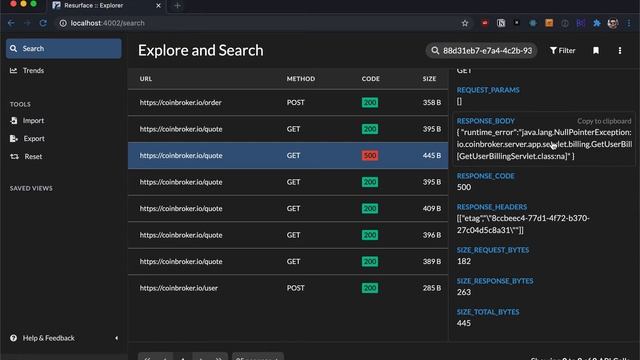Click the 445 B size cell
The width and height of the screenshot is (640, 360).
click(x=432, y=156)
